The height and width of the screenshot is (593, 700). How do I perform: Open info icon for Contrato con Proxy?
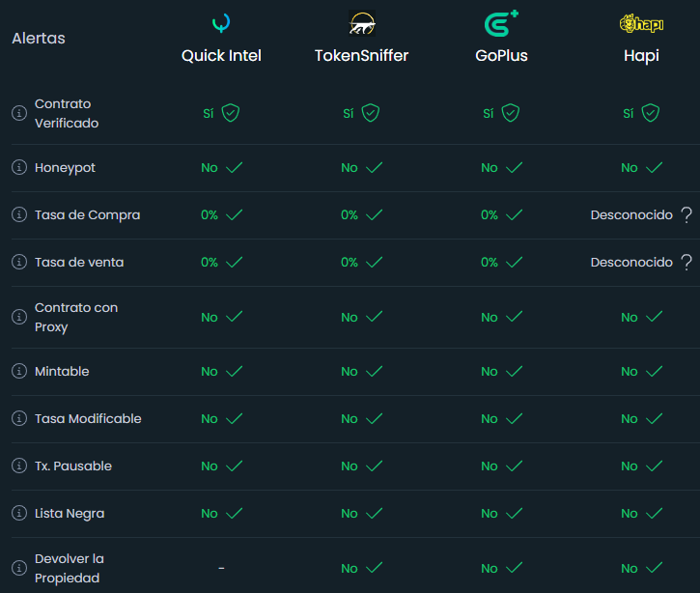point(19,317)
